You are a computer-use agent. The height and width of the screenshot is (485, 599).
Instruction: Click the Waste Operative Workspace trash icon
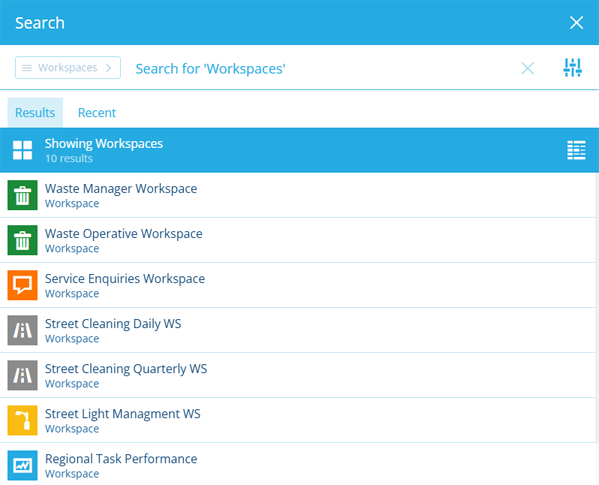click(23, 240)
